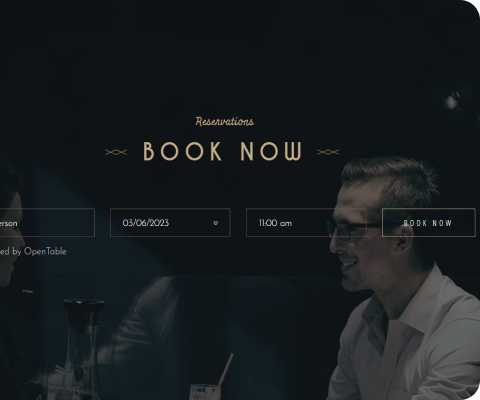Click the large BOOK NOW heading

point(223,151)
